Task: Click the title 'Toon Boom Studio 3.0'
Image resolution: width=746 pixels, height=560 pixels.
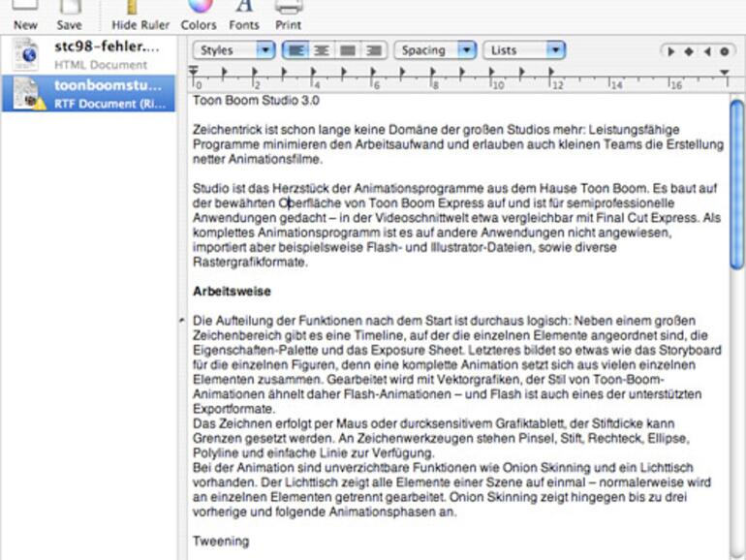Action: [x=256, y=101]
